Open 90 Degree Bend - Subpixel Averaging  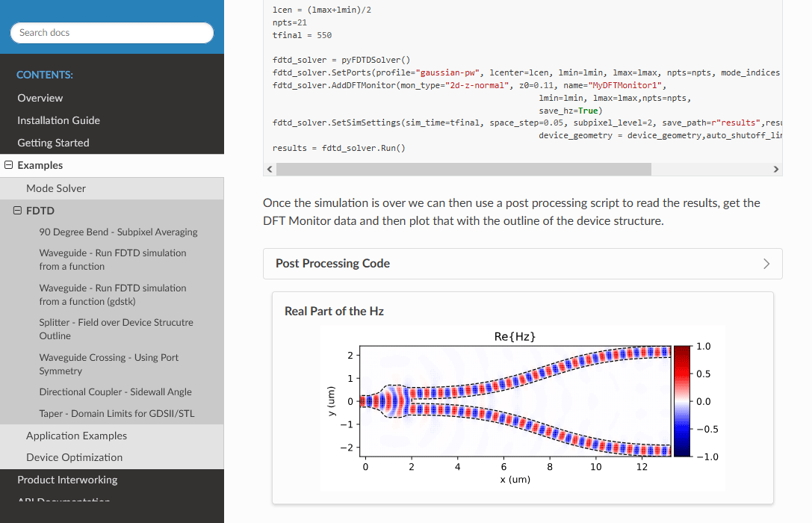click(x=118, y=232)
